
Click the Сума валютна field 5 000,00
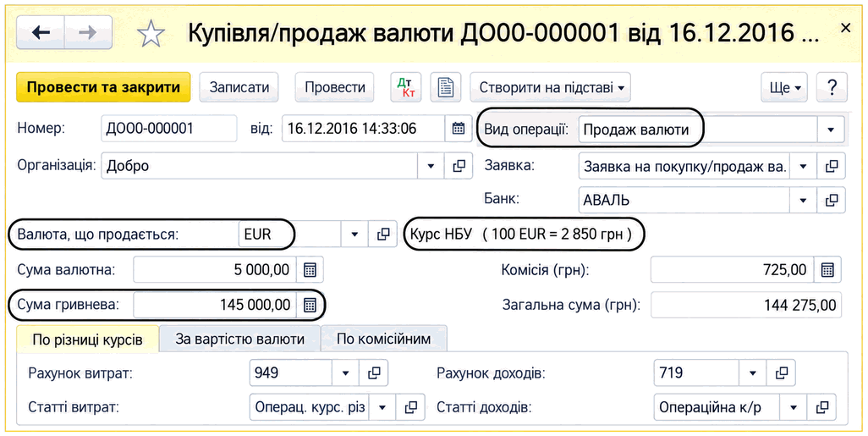coord(215,270)
